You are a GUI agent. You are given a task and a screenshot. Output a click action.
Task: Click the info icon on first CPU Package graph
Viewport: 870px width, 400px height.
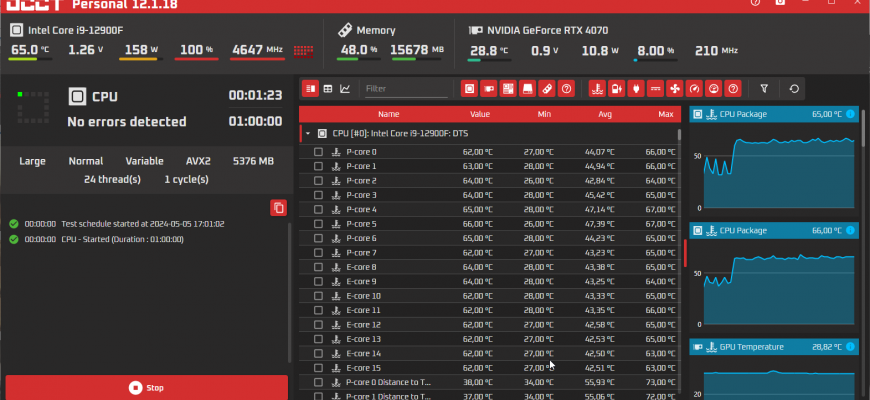tap(850, 114)
